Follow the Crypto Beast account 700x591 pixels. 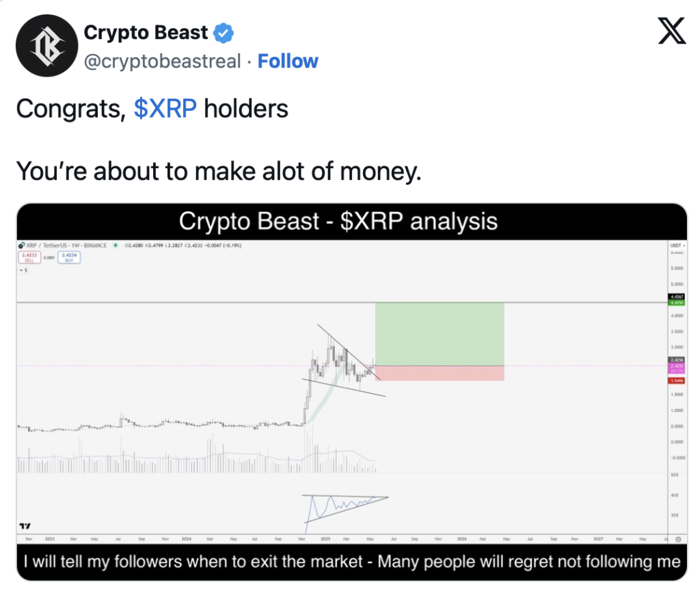tap(288, 61)
